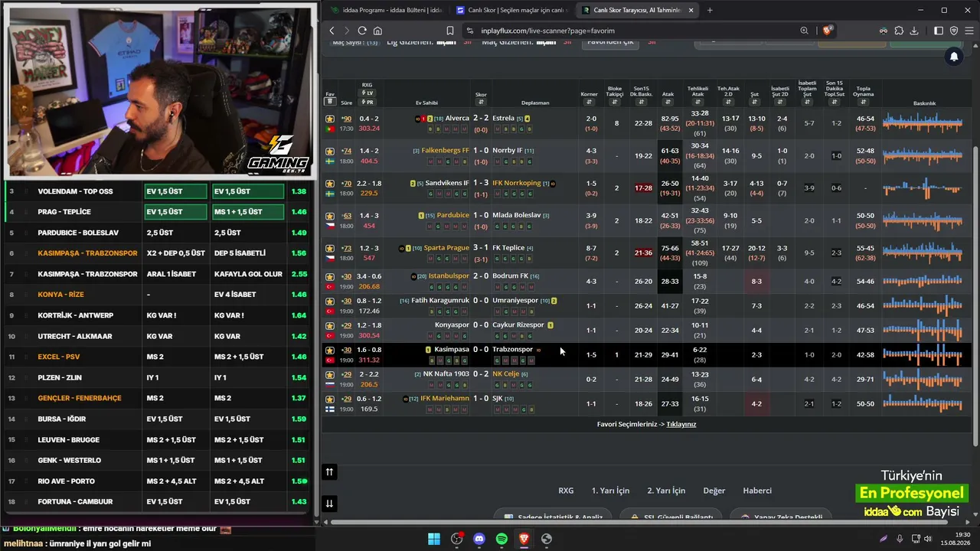Open Brave Shields lion icon

827,31
